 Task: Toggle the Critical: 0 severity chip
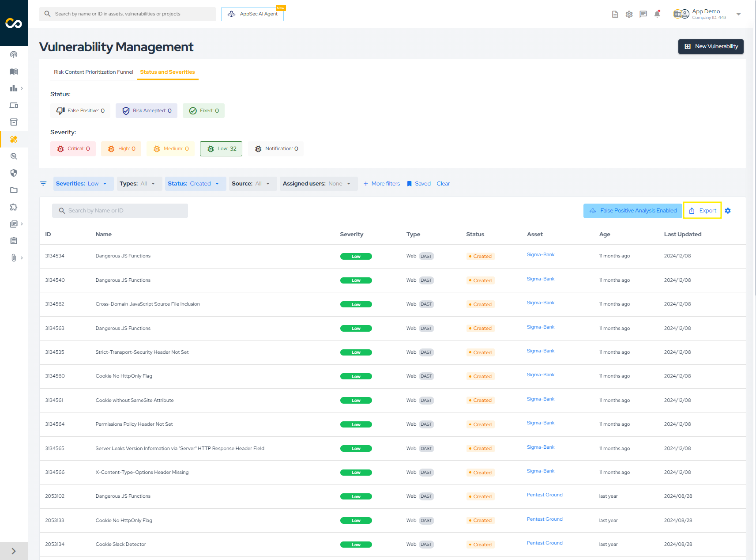pos(74,149)
